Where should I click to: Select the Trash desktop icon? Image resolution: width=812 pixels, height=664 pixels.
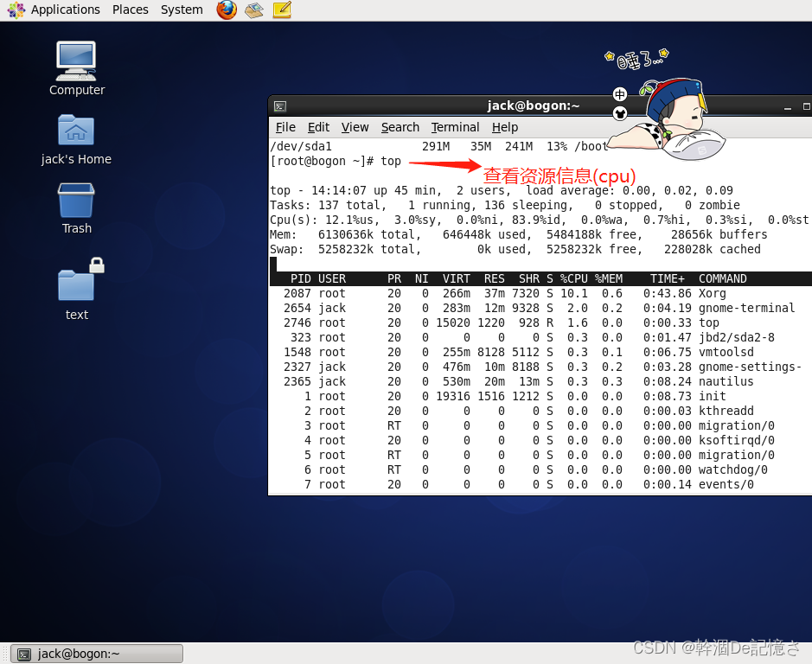tap(76, 208)
